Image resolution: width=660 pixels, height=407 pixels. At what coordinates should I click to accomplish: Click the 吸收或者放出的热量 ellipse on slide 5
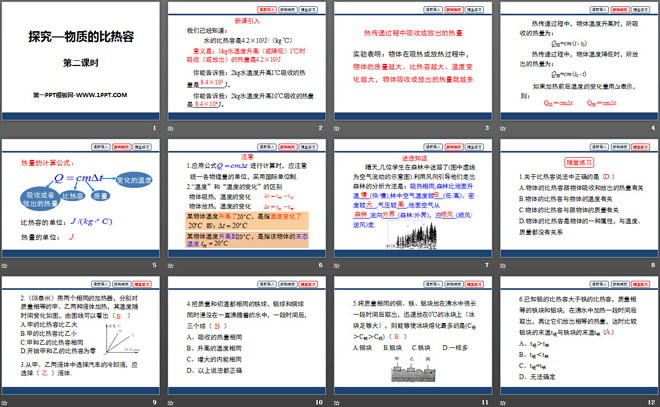pos(40,199)
